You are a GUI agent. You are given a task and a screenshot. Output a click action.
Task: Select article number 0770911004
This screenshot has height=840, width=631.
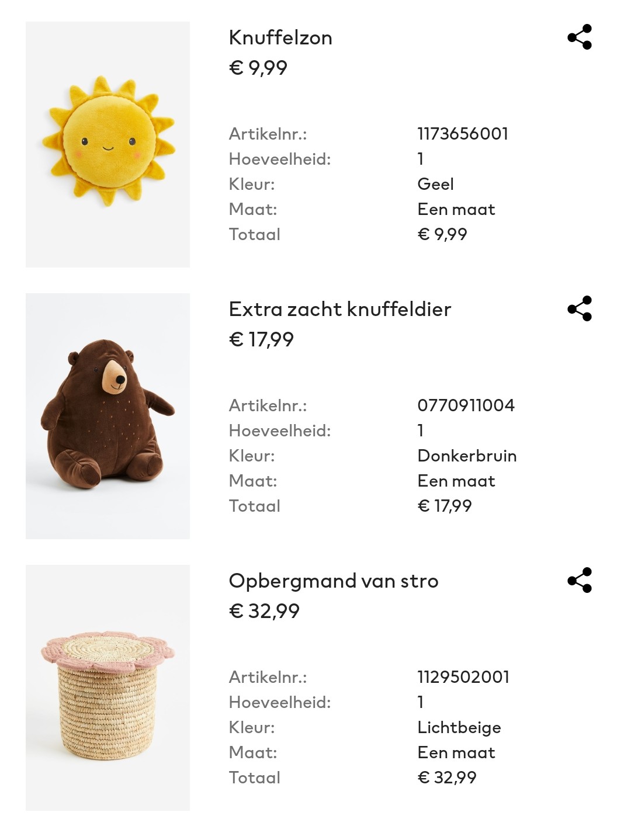tap(466, 405)
